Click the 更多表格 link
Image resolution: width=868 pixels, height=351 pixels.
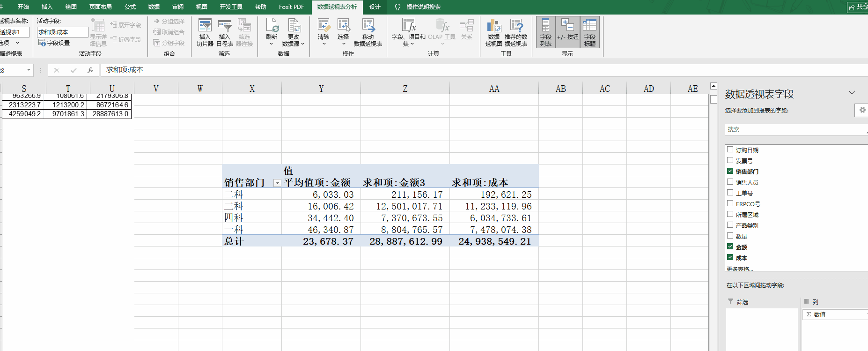coord(740,269)
